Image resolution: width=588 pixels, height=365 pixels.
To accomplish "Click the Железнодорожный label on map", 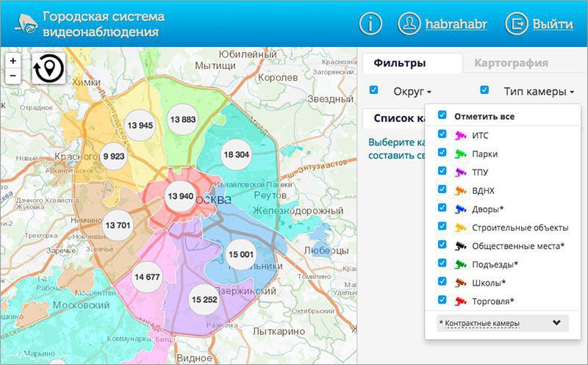I will pos(298,211).
